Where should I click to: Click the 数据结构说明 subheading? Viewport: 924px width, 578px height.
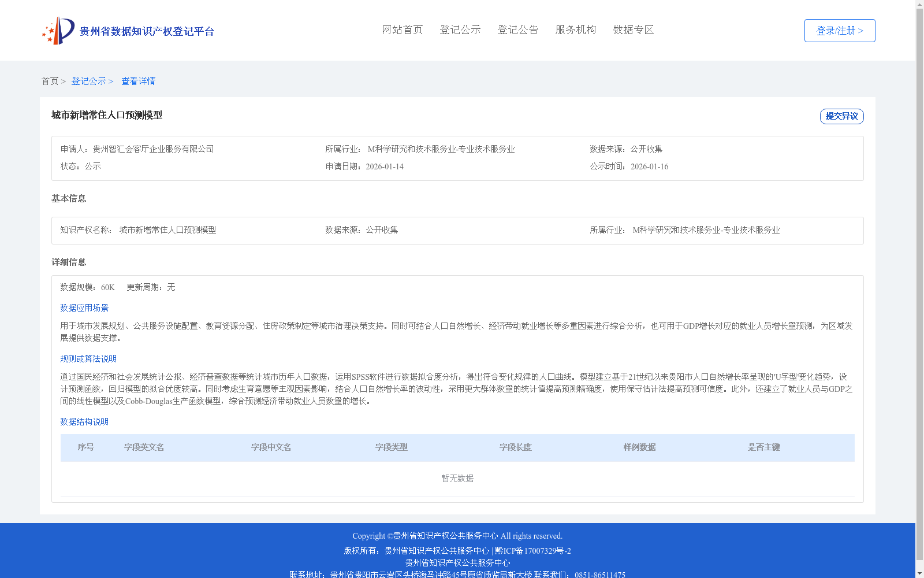(x=84, y=422)
